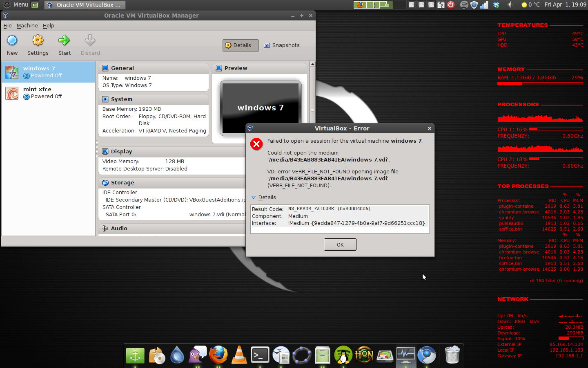The width and height of the screenshot is (588, 368).
Task: Click the Audio section header icon
Action: click(x=105, y=229)
